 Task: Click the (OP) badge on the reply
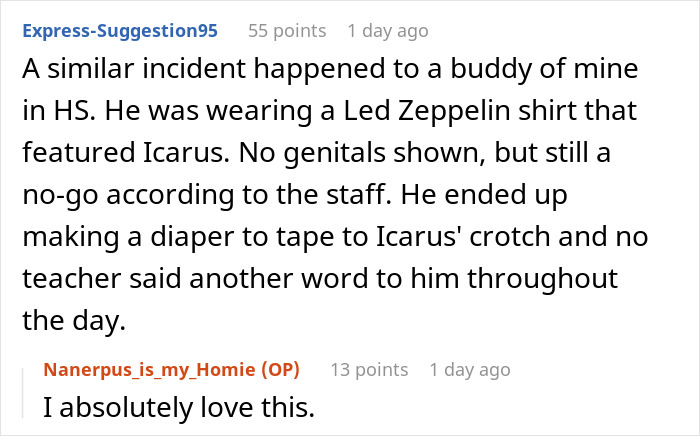[283, 370]
